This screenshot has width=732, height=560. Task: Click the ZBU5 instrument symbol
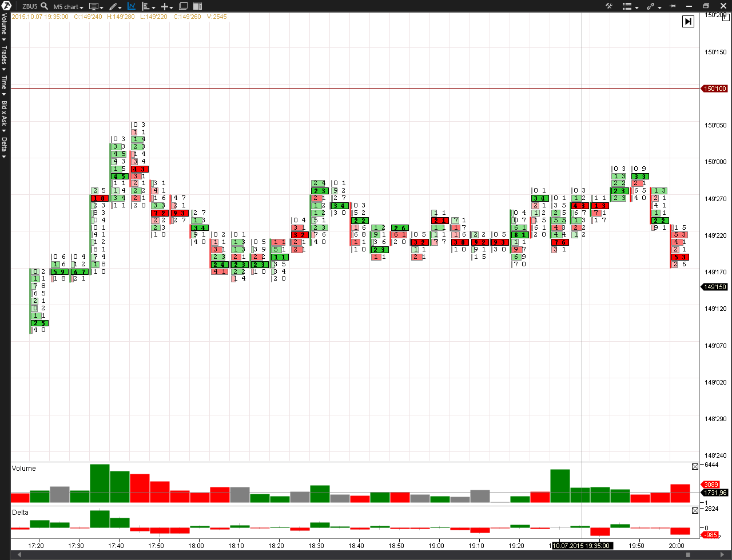[30, 7]
